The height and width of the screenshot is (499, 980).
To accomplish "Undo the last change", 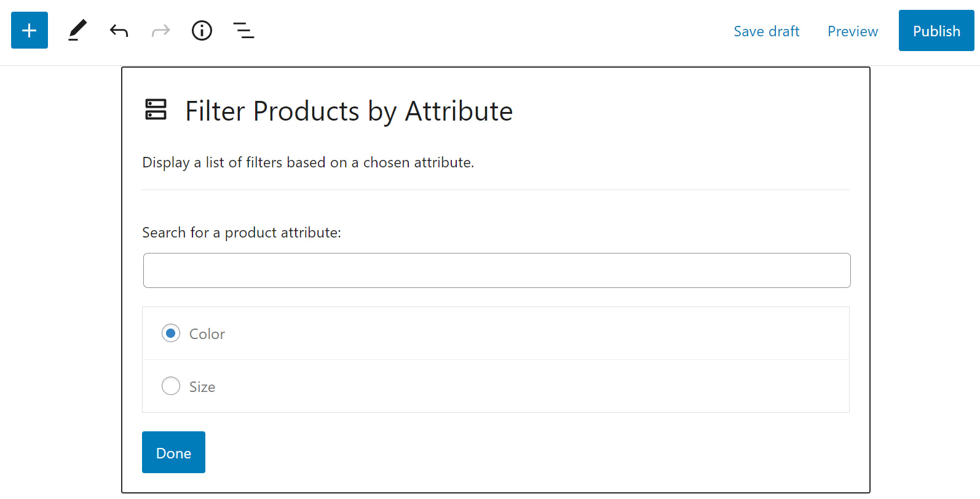I will point(119,30).
